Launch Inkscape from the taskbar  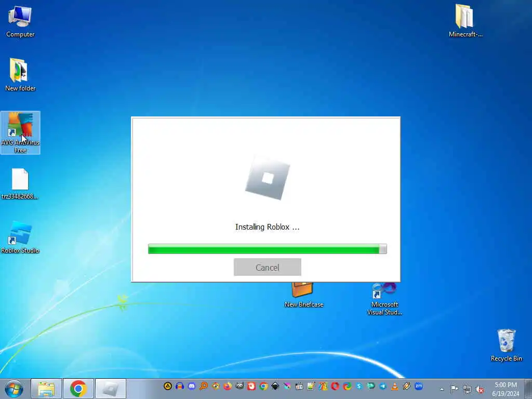click(275, 386)
